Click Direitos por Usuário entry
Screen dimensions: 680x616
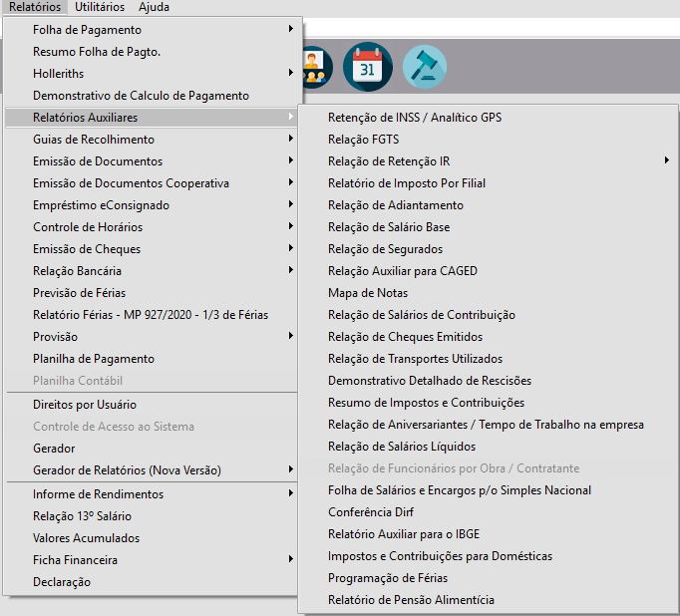point(85,405)
